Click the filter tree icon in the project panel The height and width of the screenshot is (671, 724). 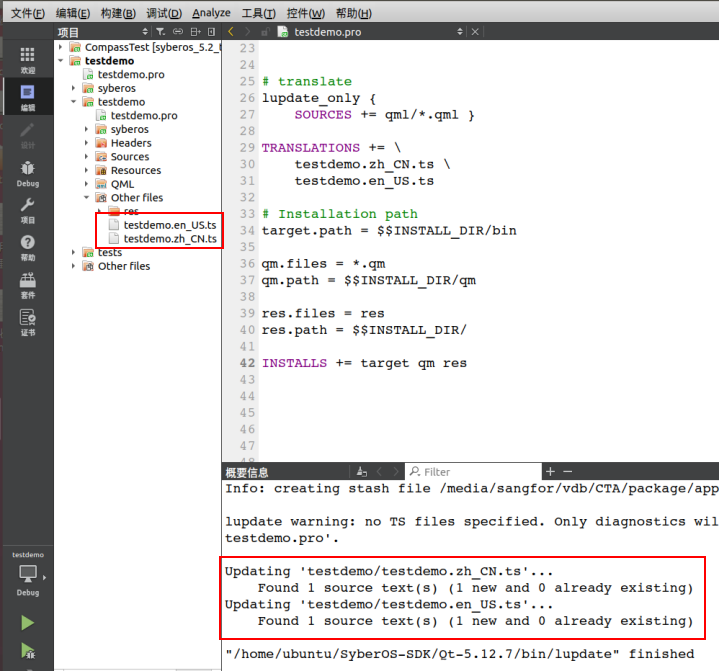point(161,32)
